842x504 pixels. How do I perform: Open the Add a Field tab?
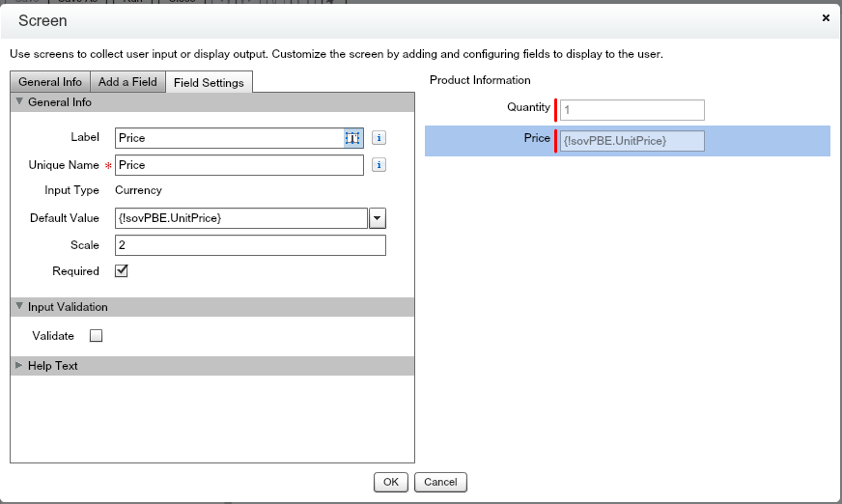(x=127, y=82)
